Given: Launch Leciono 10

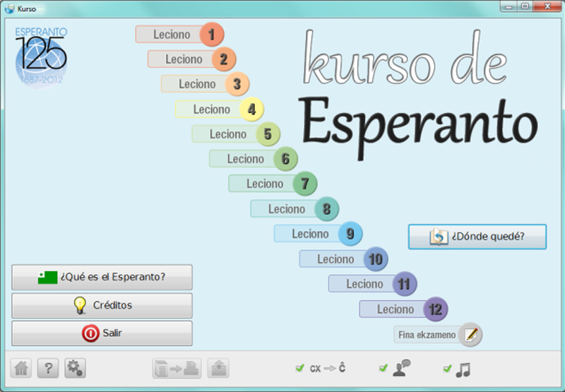Looking at the screenshot, I should coord(343,259).
